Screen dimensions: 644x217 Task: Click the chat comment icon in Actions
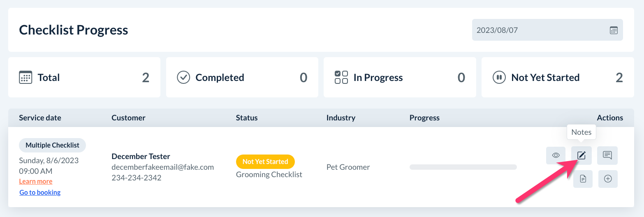click(x=607, y=155)
